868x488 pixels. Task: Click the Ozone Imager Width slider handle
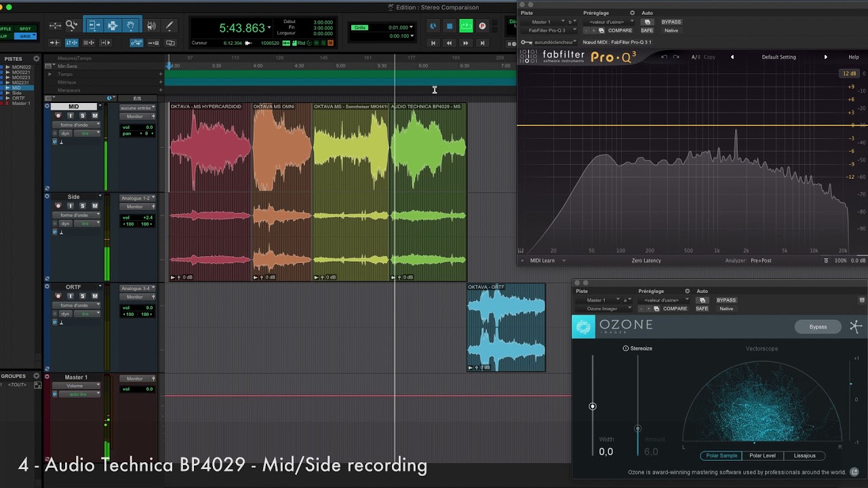[593, 407]
